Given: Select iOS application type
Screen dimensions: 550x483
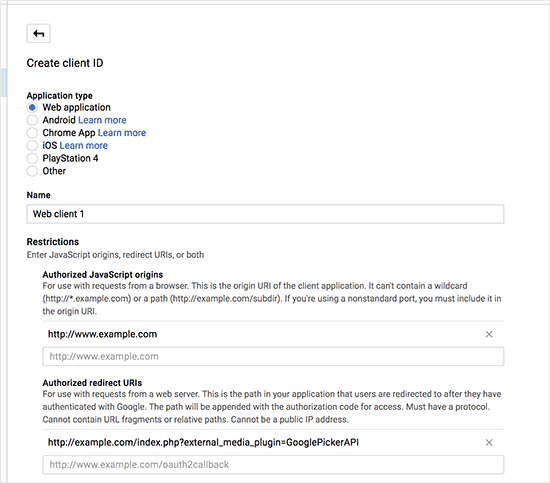Looking at the screenshot, I should tap(32, 146).
